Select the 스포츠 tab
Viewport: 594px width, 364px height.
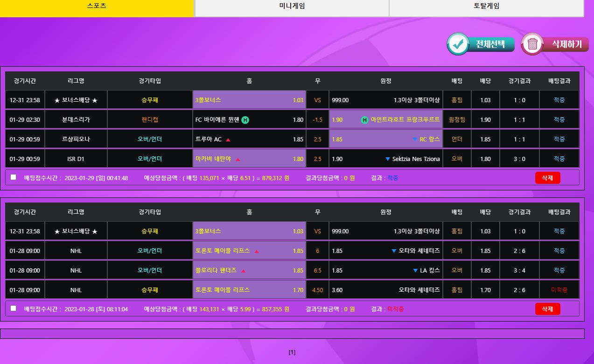(x=97, y=7)
